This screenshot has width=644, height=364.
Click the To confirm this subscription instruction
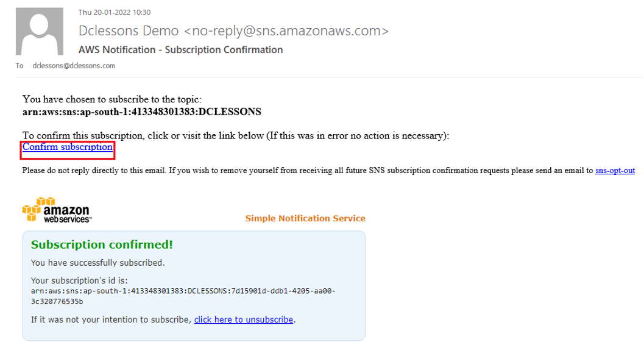click(x=236, y=135)
